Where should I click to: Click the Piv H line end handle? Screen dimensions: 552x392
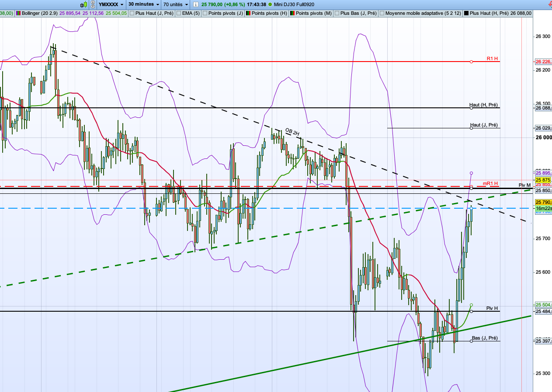[471, 311]
